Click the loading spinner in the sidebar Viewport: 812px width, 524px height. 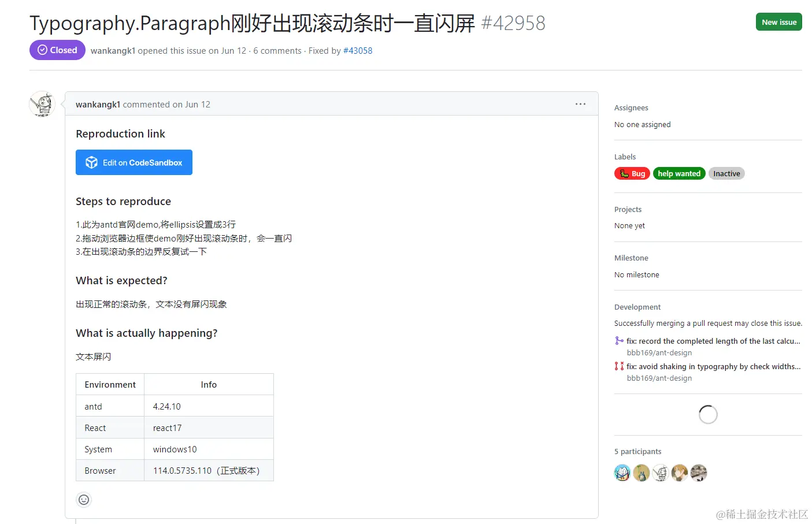point(708,414)
